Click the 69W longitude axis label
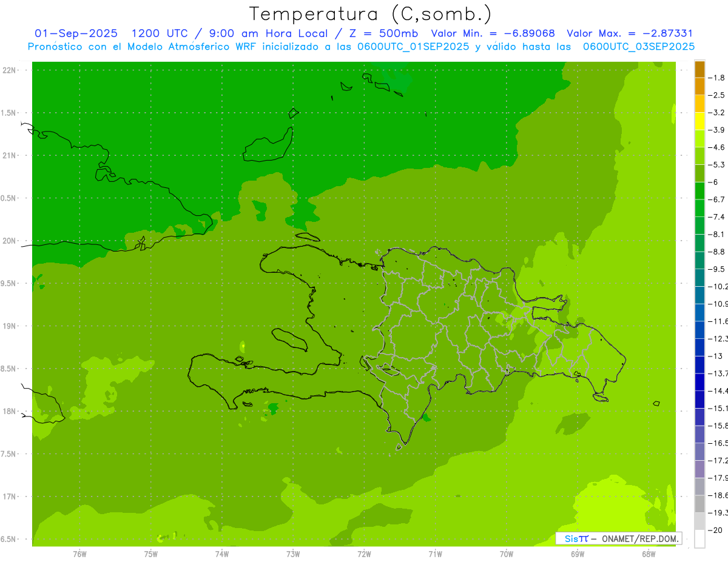 point(578,554)
